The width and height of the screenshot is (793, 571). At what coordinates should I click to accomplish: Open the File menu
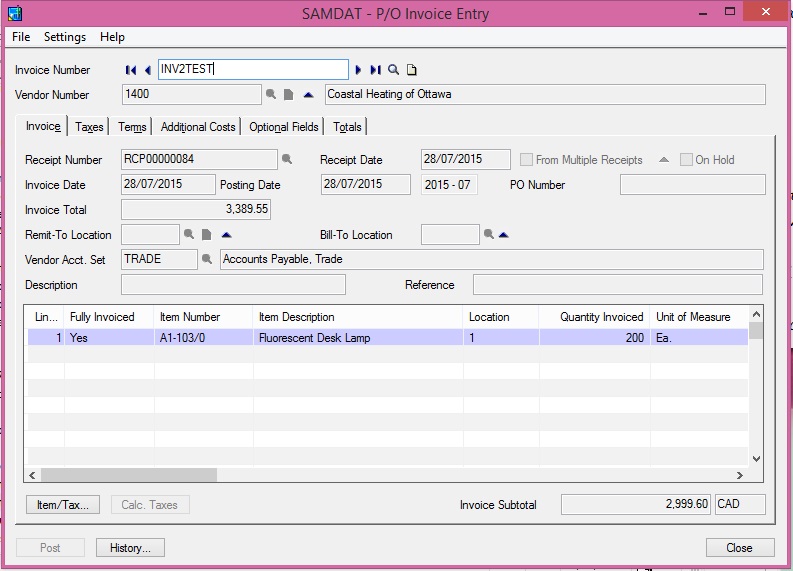tap(21, 37)
